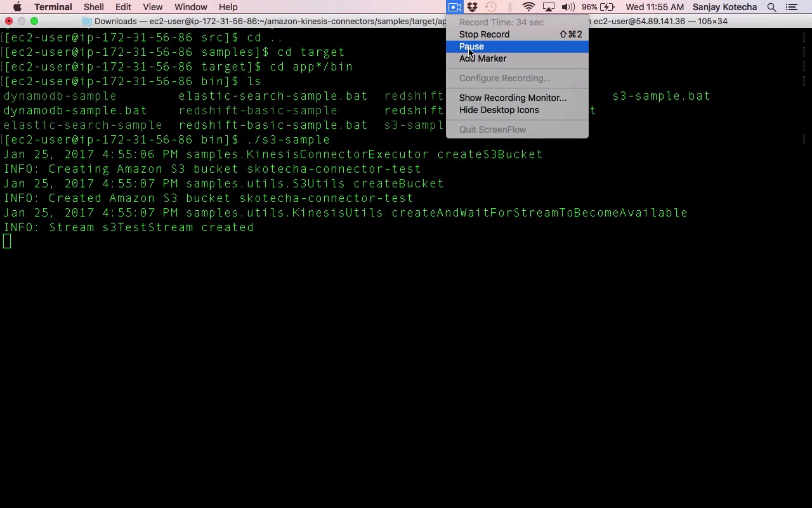Screen dimensions: 812x508
Task: Click redshift-basic-sample.bat file name
Action: pyautogui.click(x=273, y=125)
